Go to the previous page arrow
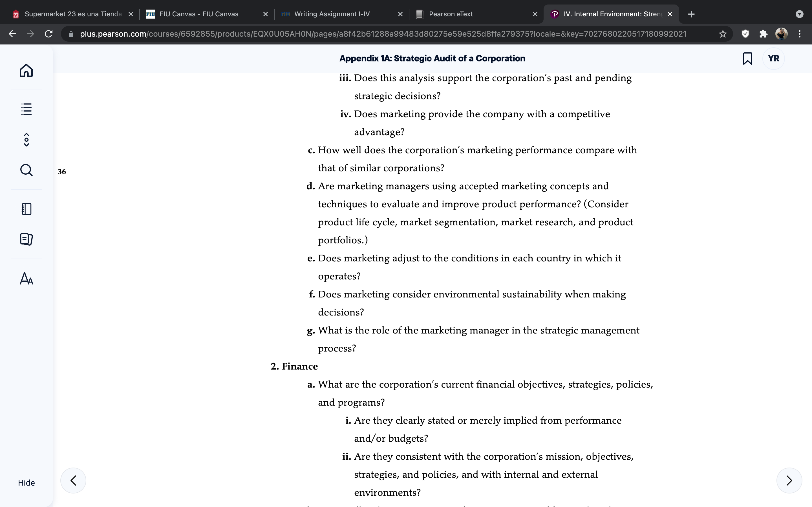The width and height of the screenshot is (812, 507). tap(73, 481)
